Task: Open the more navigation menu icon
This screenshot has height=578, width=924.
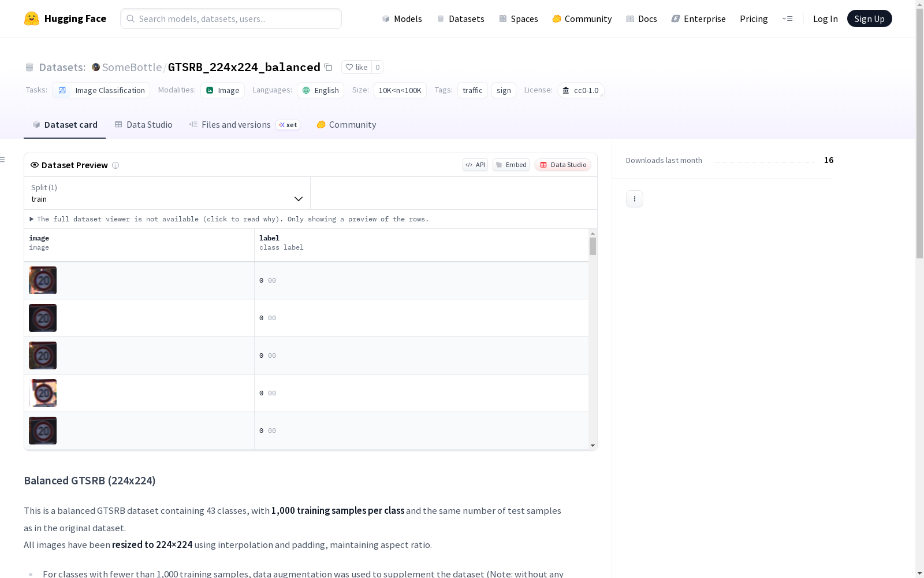Action: 787,18
